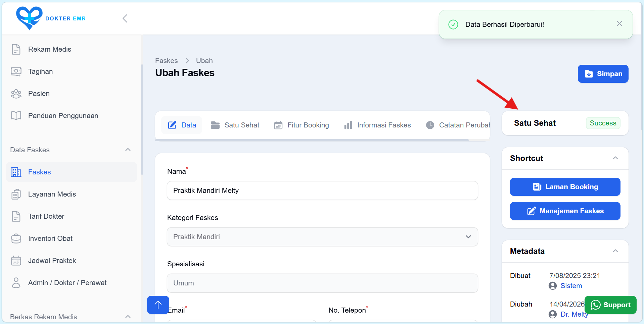Switch to the Data tab
The height and width of the screenshot is (324, 644).
(182, 125)
